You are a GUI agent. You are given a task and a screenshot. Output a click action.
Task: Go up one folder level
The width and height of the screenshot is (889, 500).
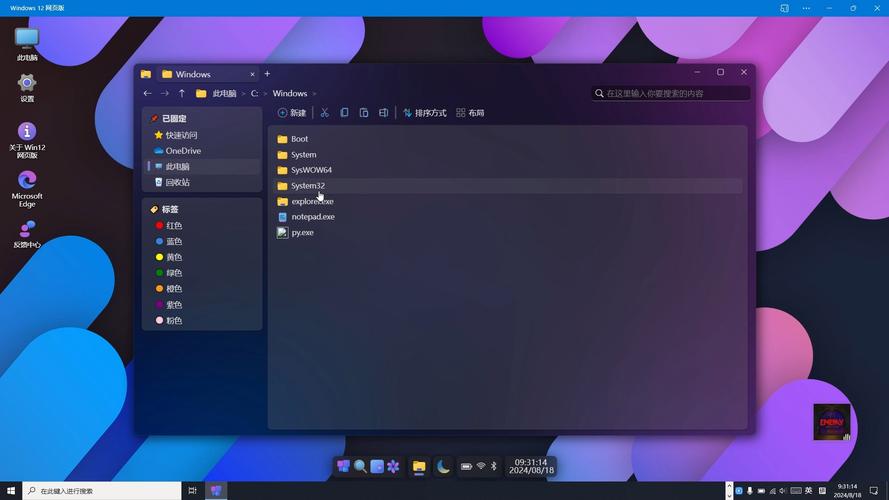(181, 93)
